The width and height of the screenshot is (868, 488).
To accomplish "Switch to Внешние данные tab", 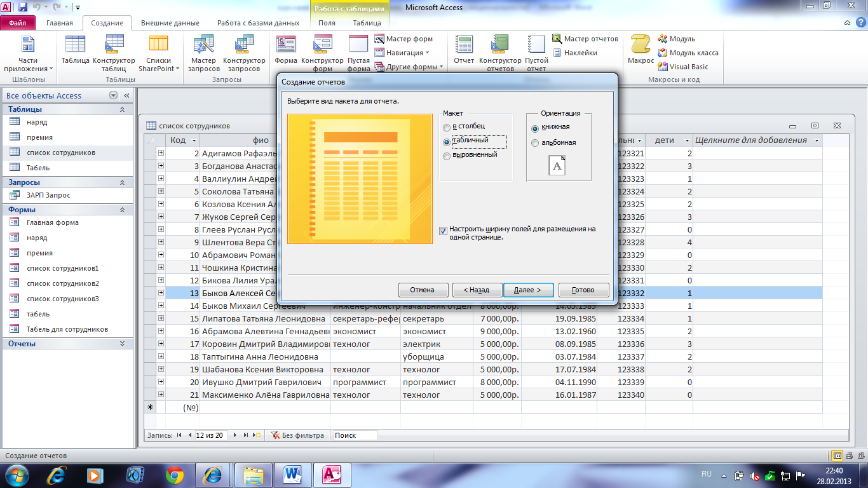I will 169,23.
